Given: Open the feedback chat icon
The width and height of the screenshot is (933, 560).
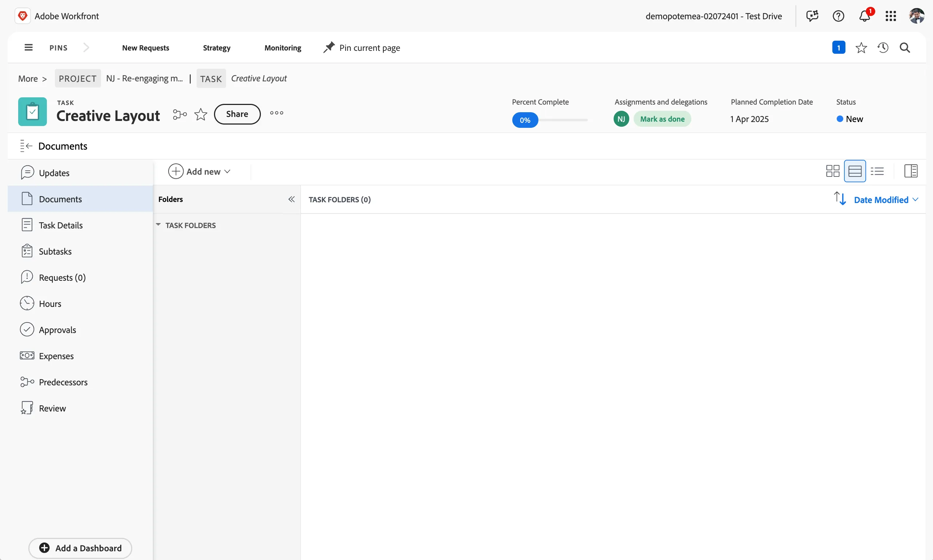Looking at the screenshot, I should (x=812, y=16).
